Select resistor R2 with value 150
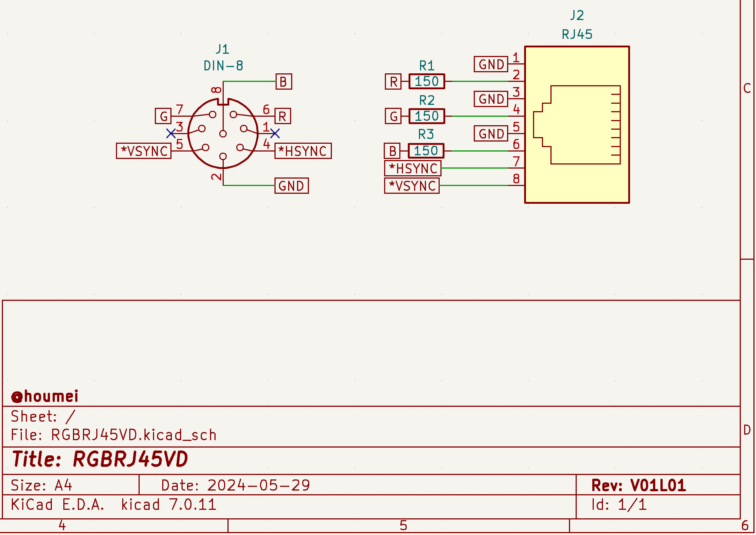The height and width of the screenshot is (535, 756). 426,116
